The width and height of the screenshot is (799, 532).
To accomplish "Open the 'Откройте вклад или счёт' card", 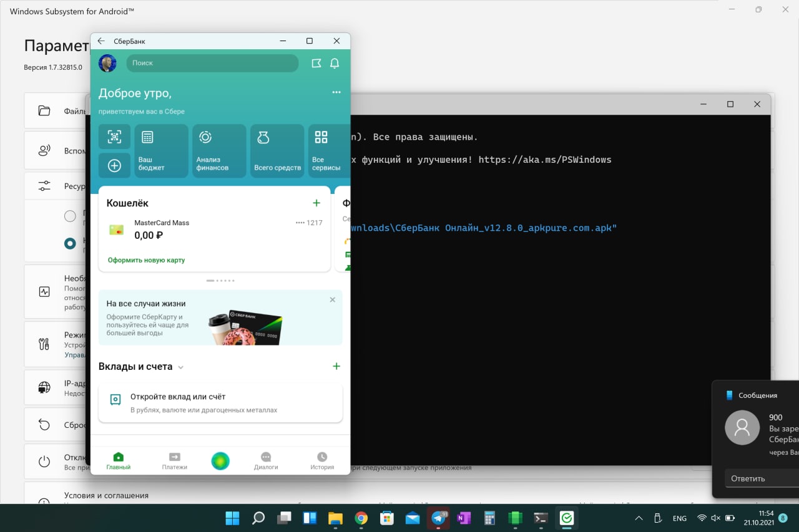I will coord(220,403).
